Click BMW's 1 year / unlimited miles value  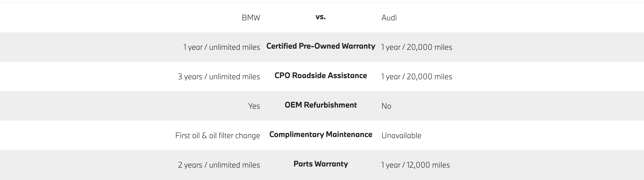click(x=222, y=47)
